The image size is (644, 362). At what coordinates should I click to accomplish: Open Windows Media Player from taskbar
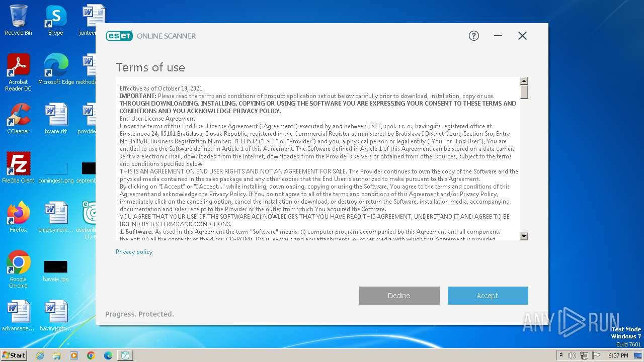point(74,355)
